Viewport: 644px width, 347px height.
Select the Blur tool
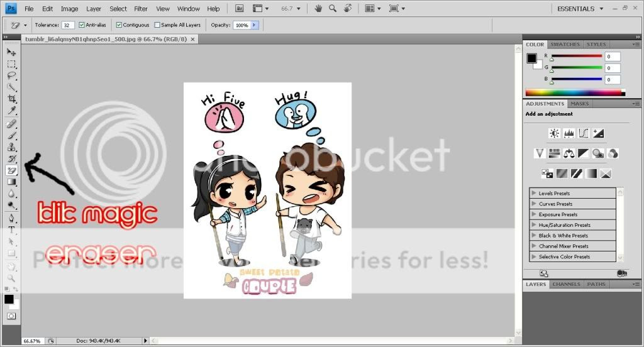pyautogui.click(x=11, y=194)
